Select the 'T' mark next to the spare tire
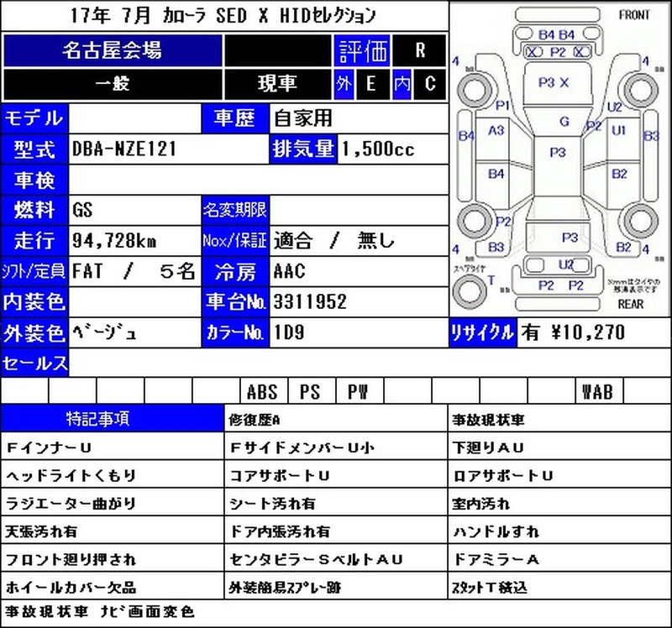This screenshot has width=672, height=628. (x=491, y=280)
